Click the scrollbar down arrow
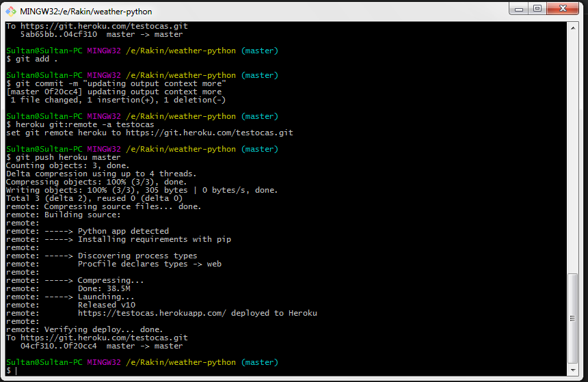This screenshot has width=588, height=382. (573, 370)
